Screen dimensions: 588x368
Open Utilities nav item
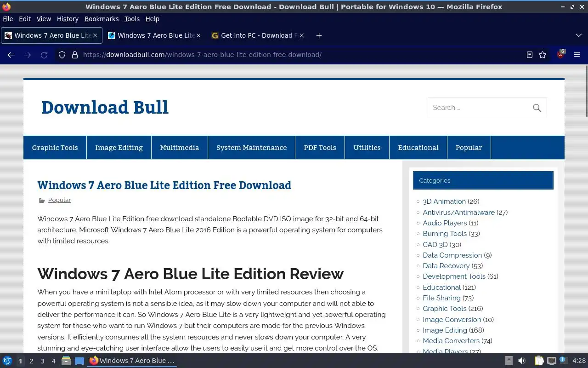coord(367,148)
